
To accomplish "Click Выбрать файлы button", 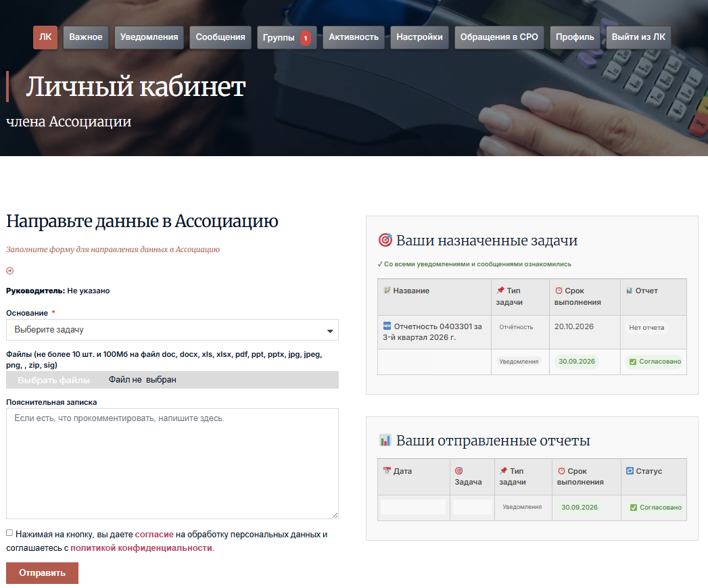I will click(x=53, y=380).
